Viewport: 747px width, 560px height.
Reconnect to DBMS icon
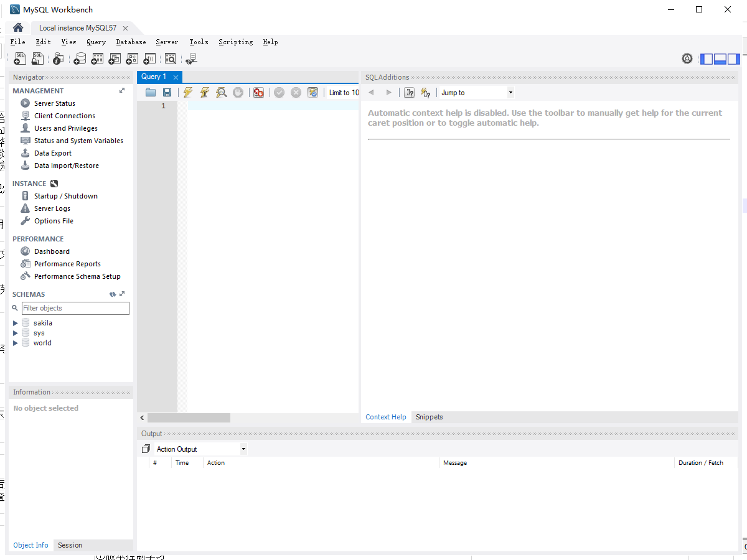click(191, 58)
